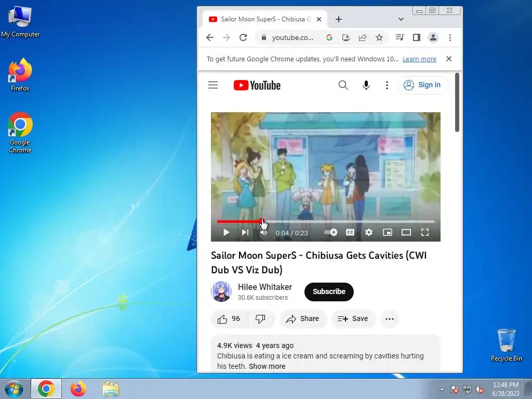532x399 pixels.
Task: Reload the YouTube page
Action: tap(243, 37)
